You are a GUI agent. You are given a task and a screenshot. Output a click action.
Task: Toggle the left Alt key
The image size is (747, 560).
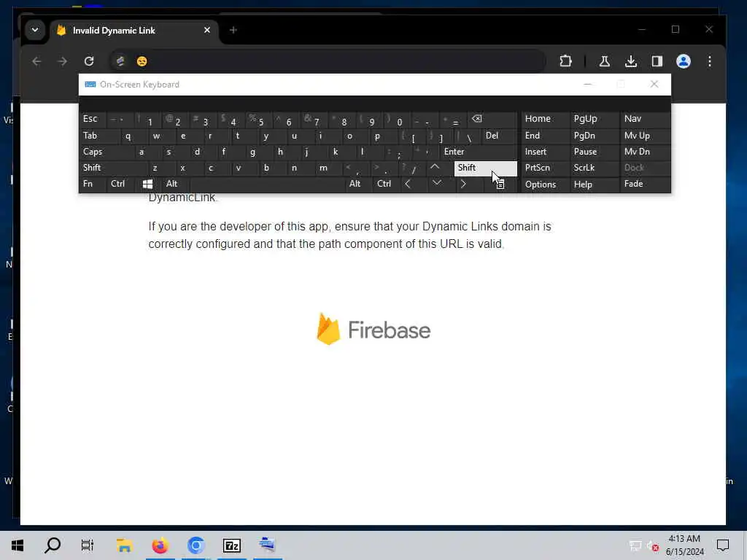(x=175, y=184)
